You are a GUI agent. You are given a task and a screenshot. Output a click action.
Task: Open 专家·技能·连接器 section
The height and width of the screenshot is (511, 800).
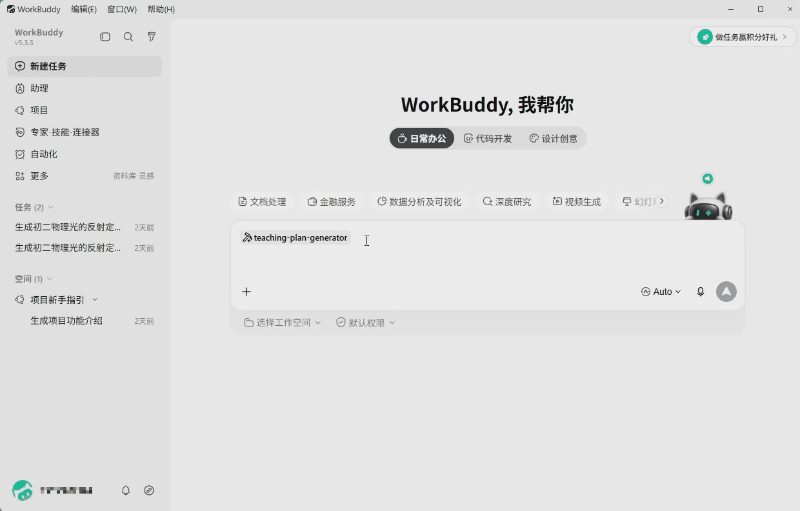click(x=84, y=132)
